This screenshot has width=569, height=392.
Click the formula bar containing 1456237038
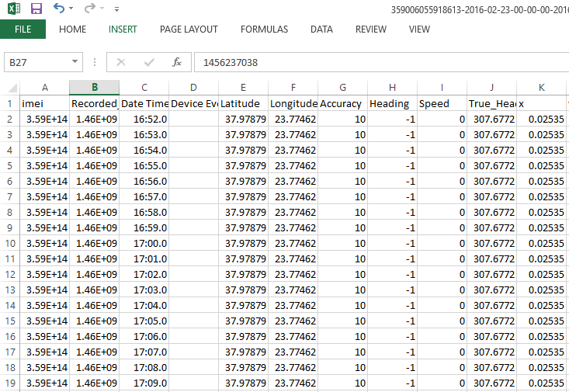tap(381, 62)
